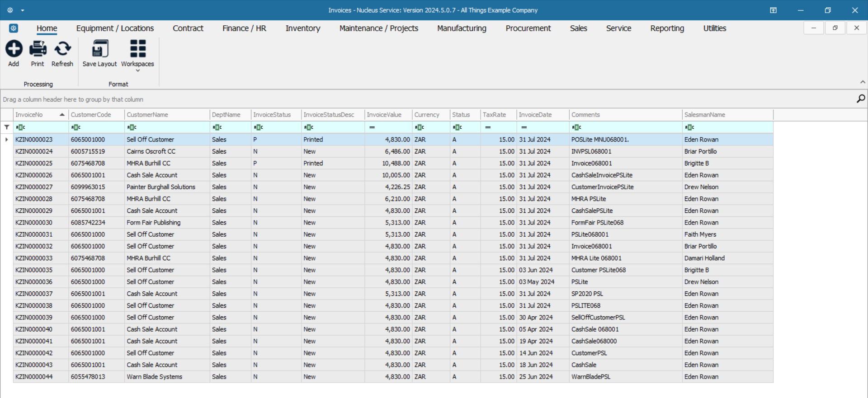
Task: Collapse the ribbon with the chevron
Action: 863,82
